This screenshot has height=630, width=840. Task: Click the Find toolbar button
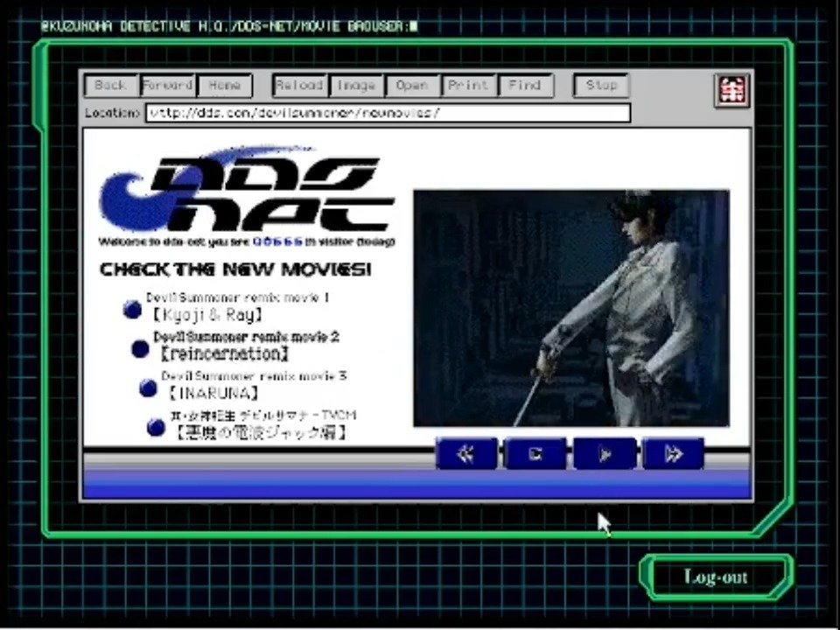pos(525,86)
